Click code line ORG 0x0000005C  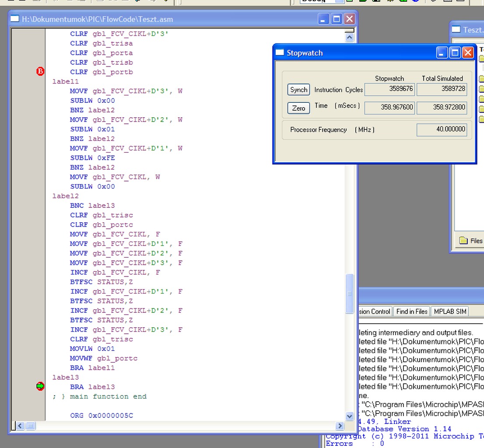point(102,416)
